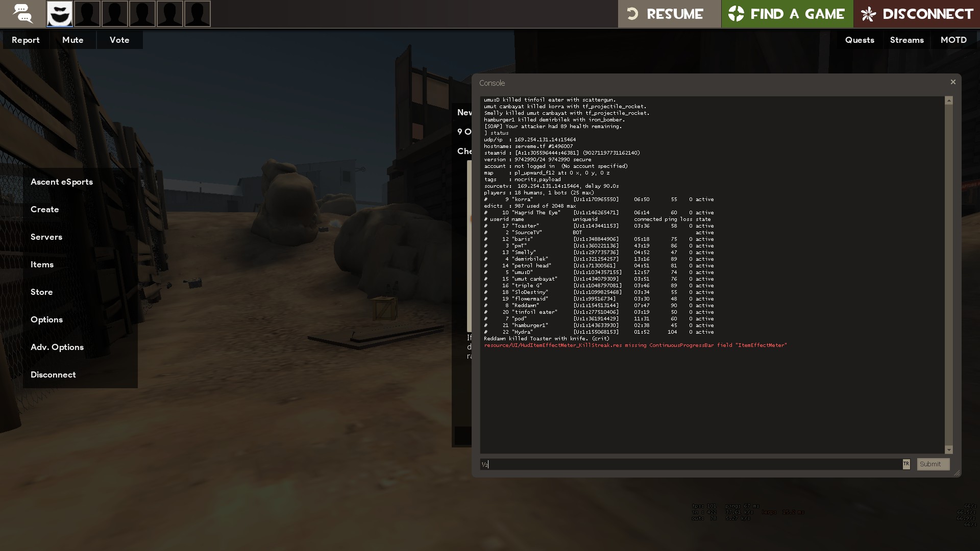Open the Mute players option
Viewport: 980px width, 551px height.
coord(72,40)
